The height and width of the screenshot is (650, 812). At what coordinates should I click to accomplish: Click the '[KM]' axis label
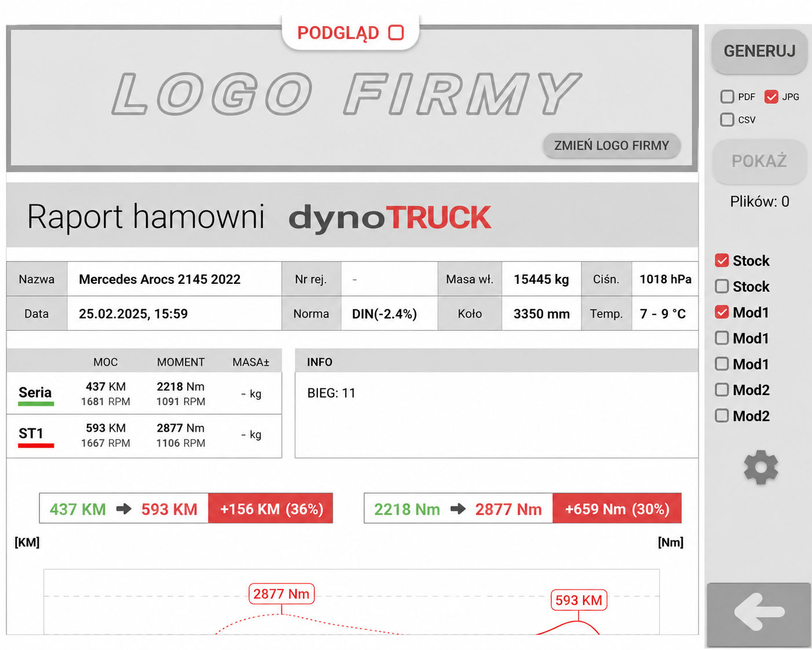27,542
